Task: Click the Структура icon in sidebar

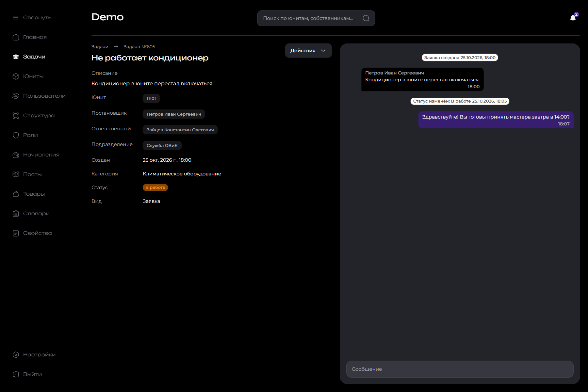Action: tap(16, 116)
